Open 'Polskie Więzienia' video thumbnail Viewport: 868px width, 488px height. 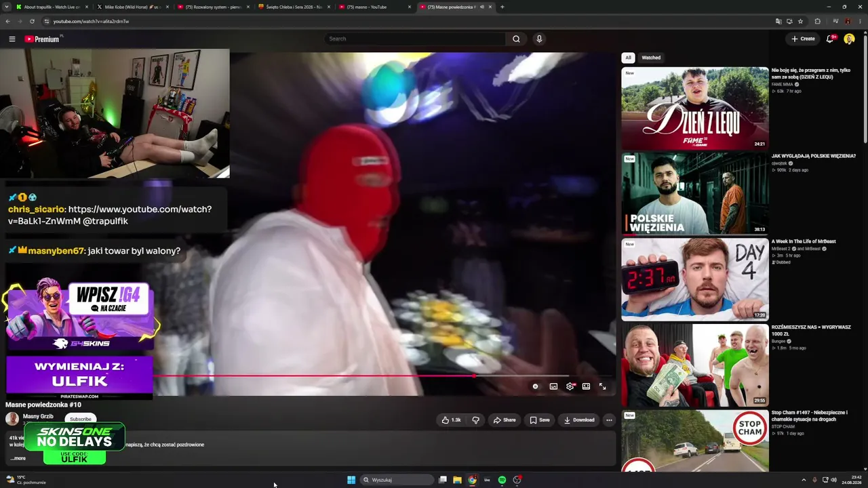click(x=695, y=194)
